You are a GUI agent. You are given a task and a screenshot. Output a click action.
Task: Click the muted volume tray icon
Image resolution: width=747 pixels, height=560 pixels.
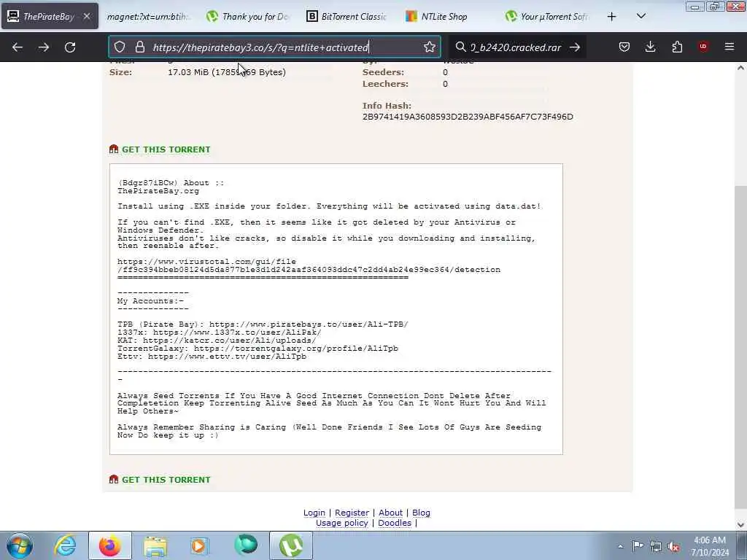673,546
